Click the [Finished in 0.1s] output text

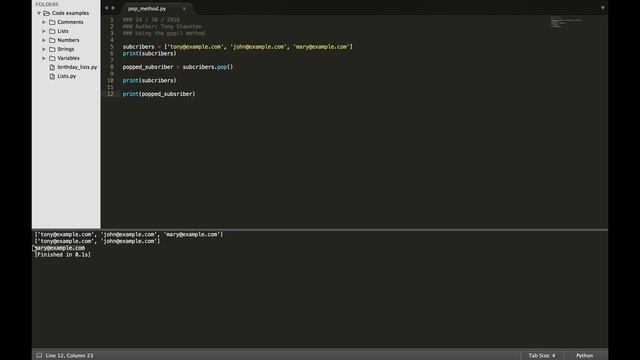pos(62,255)
